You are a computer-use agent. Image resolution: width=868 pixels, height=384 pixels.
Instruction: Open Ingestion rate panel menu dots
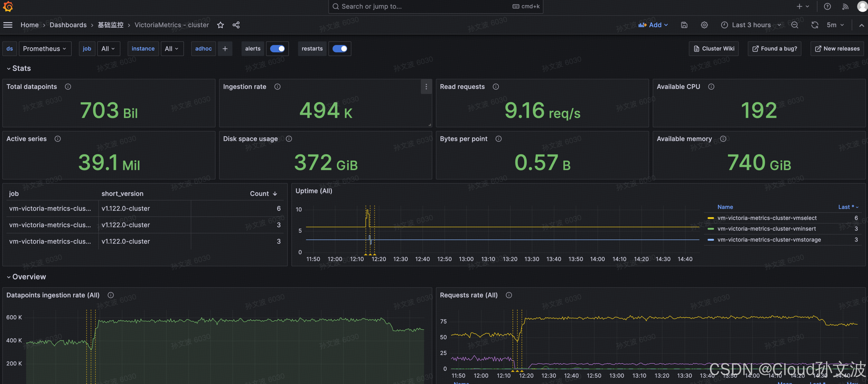point(426,87)
